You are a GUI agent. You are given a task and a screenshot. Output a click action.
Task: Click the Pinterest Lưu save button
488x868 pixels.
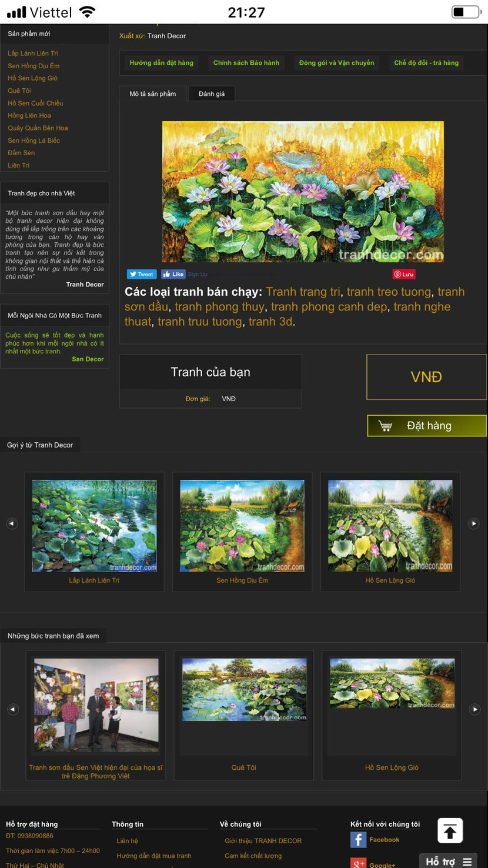pos(404,274)
